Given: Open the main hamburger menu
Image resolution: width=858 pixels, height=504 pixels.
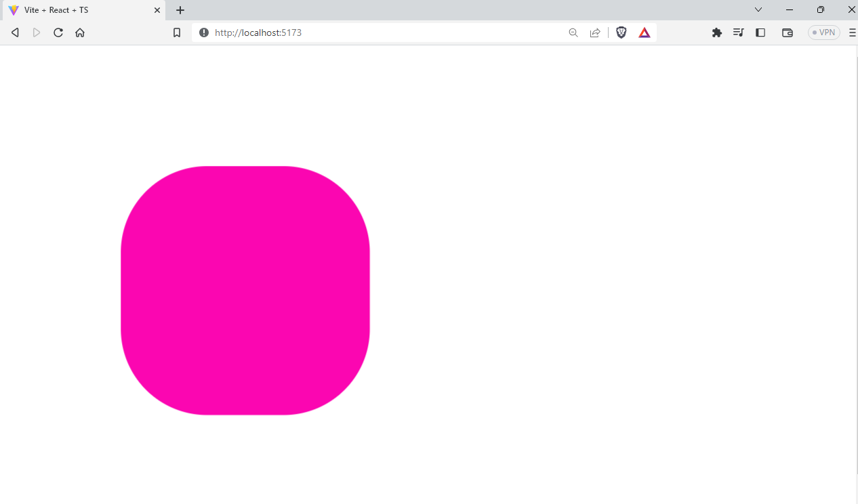Looking at the screenshot, I should 852,33.
